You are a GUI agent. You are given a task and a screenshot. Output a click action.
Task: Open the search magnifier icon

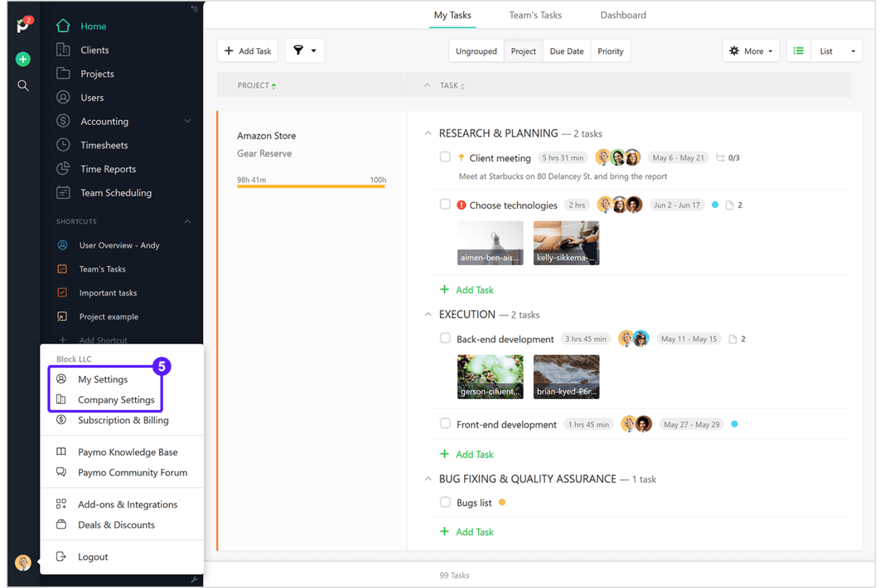tap(23, 86)
